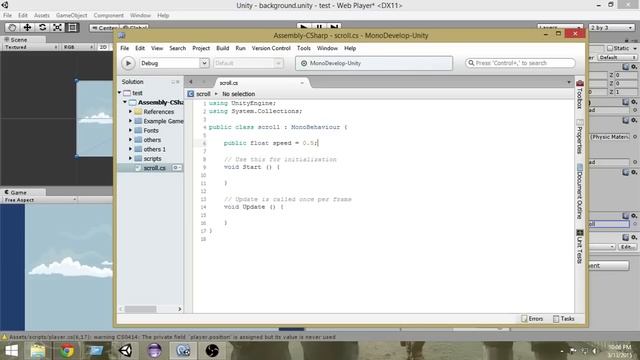Open the MonoDevelop Build menu
This screenshot has width=640, height=360.
[x=222, y=48]
